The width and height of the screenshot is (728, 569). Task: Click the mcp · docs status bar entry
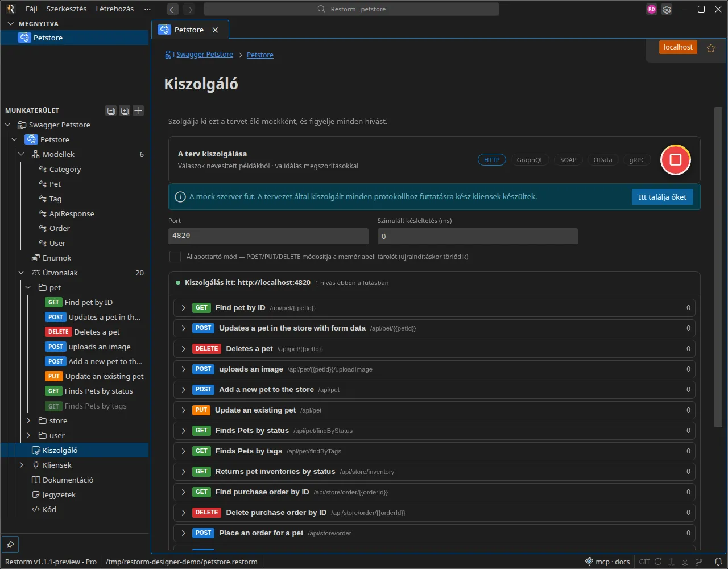[x=607, y=562]
